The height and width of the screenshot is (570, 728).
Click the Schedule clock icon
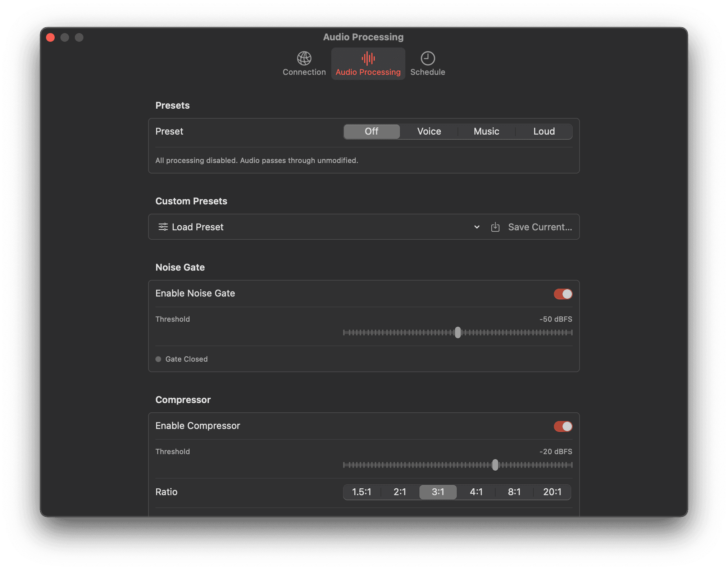pos(428,58)
